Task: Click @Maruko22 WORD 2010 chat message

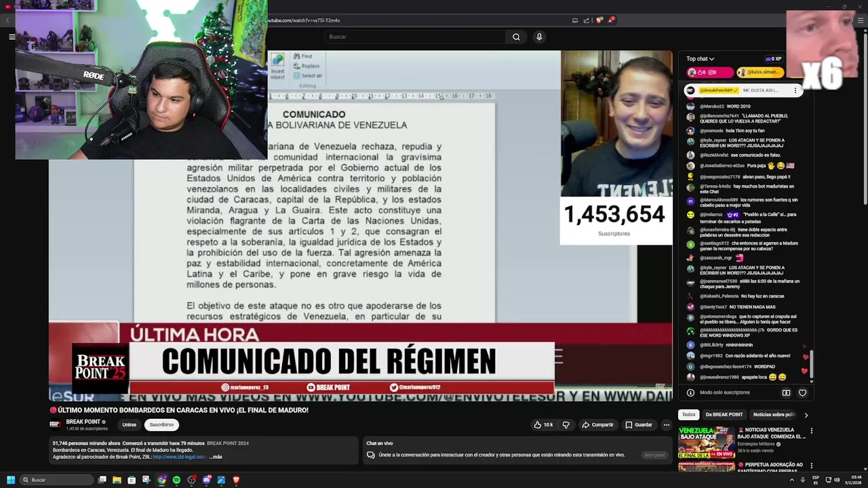Action: click(725, 106)
